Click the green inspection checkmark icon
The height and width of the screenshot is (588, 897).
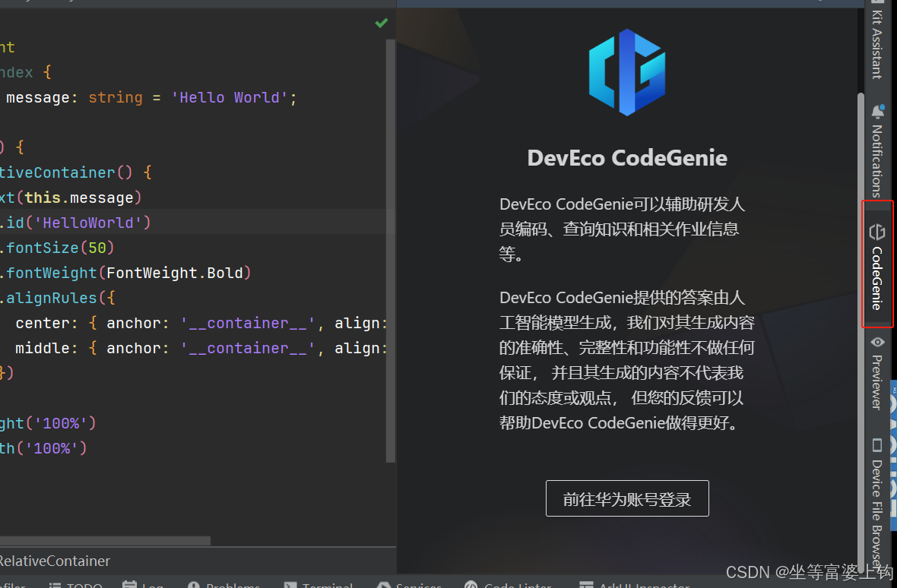[x=382, y=23]
